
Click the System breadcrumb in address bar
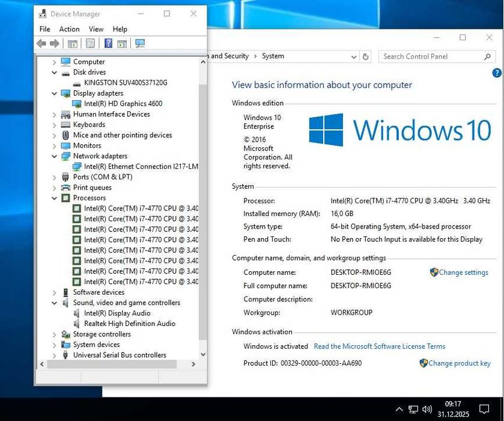pos(273,56)
